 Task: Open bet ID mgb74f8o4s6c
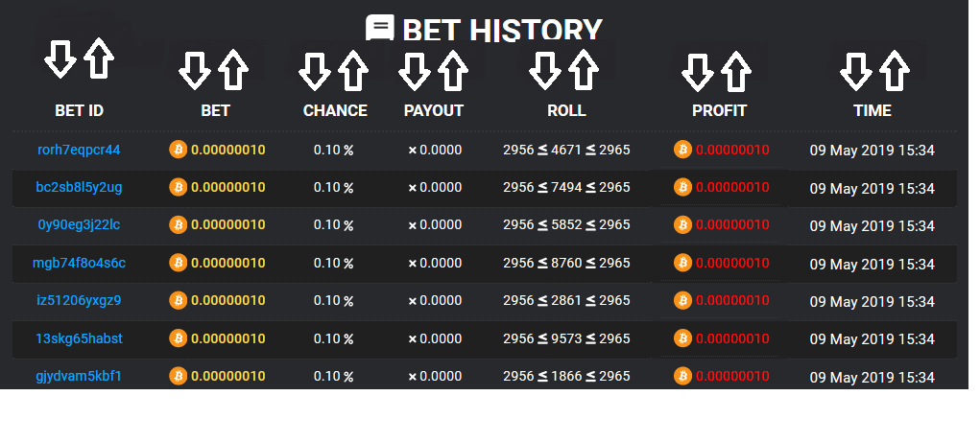pos(79,263)
